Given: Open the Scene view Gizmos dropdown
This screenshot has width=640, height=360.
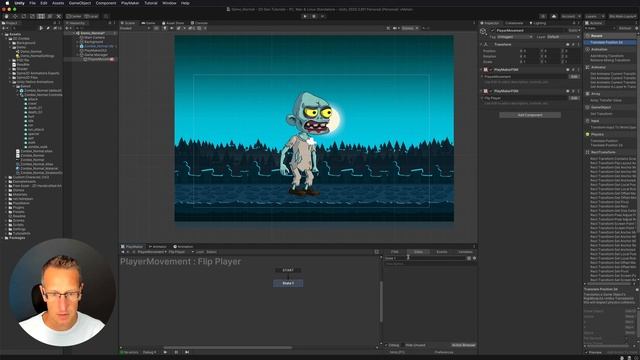Looking at the screenshot, I should coord(410,28).
